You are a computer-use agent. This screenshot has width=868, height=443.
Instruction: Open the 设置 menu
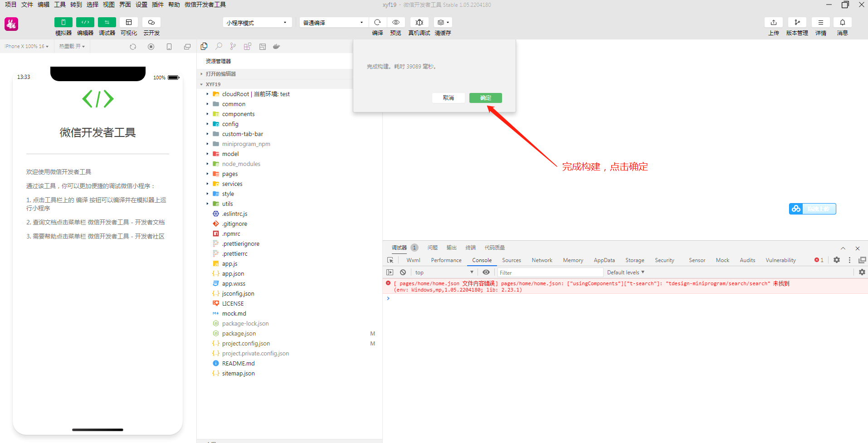click(x=141, y=5)
